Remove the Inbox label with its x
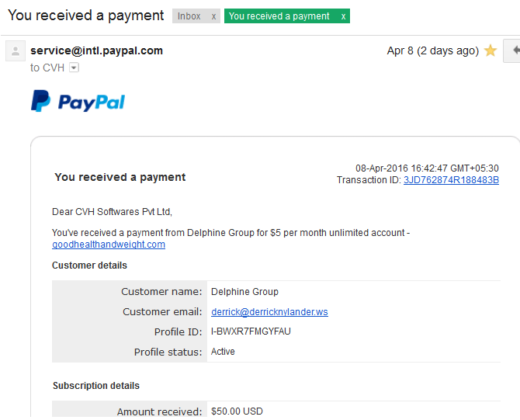 [213, 16]
